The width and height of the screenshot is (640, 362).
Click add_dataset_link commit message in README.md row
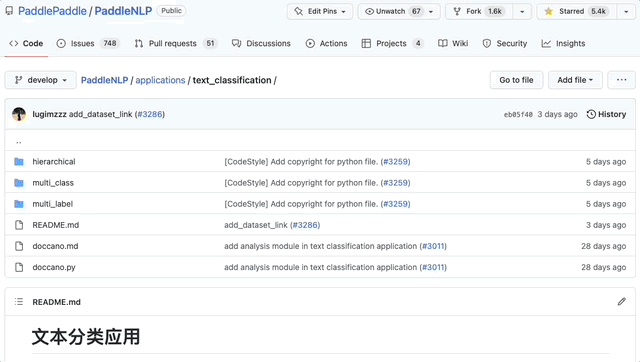click(256, 225)
